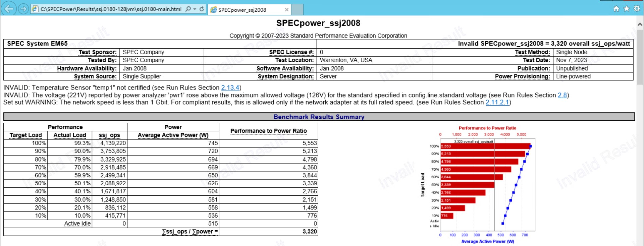Click the Power Provisioning label
The image size is (644, 246).
click(x=523, y=76)
